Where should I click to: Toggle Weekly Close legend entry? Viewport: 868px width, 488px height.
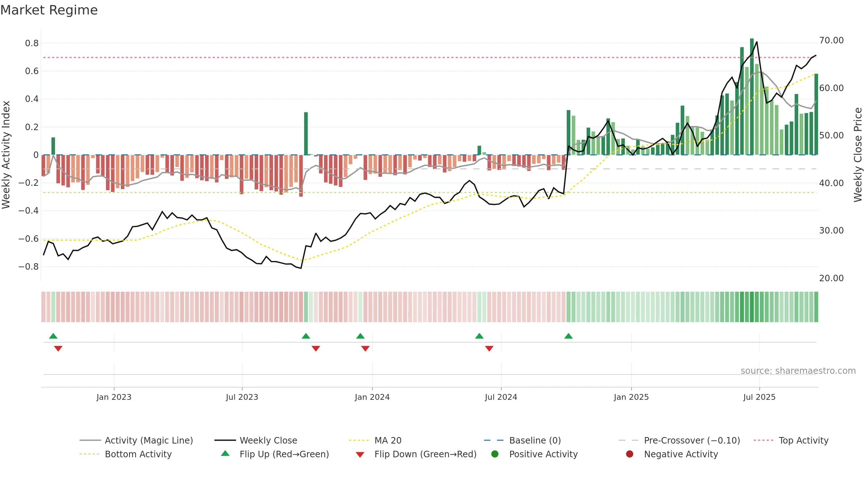point(256,440)
